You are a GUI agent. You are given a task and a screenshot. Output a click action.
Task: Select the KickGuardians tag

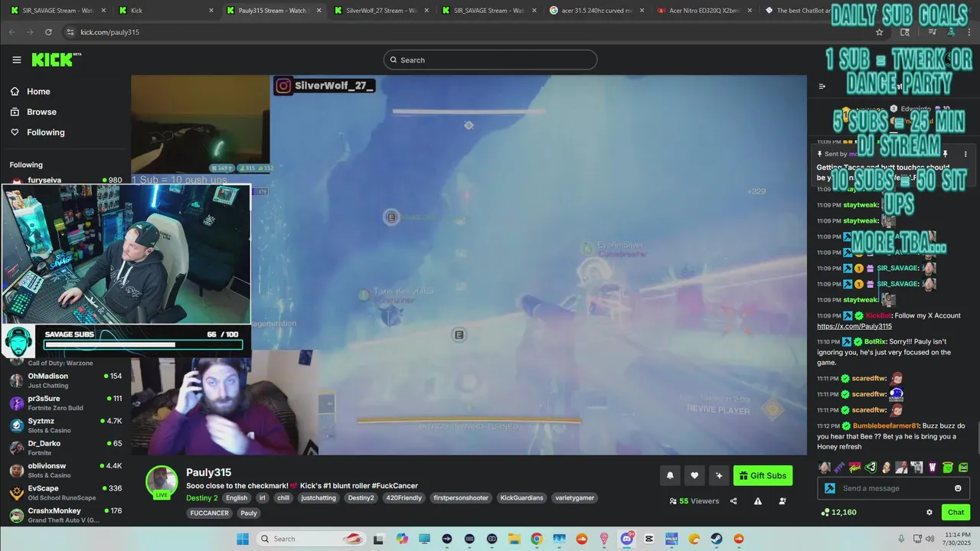pos(521,497)
